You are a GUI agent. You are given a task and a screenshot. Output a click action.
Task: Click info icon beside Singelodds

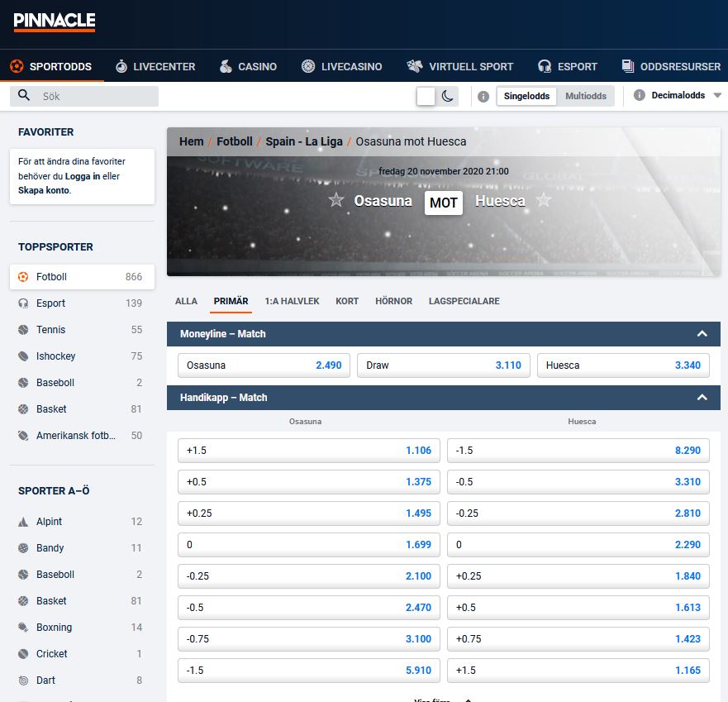tap(483, 96)
